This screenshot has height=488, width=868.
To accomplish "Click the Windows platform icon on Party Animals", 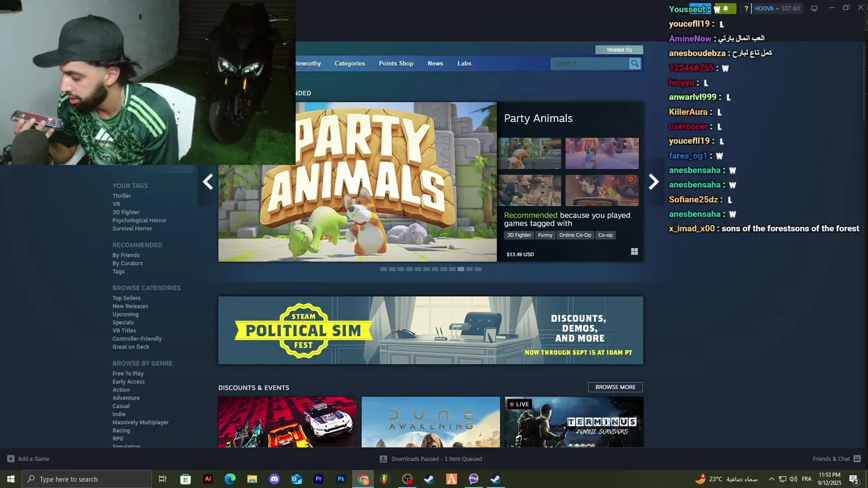I will 634,251.
